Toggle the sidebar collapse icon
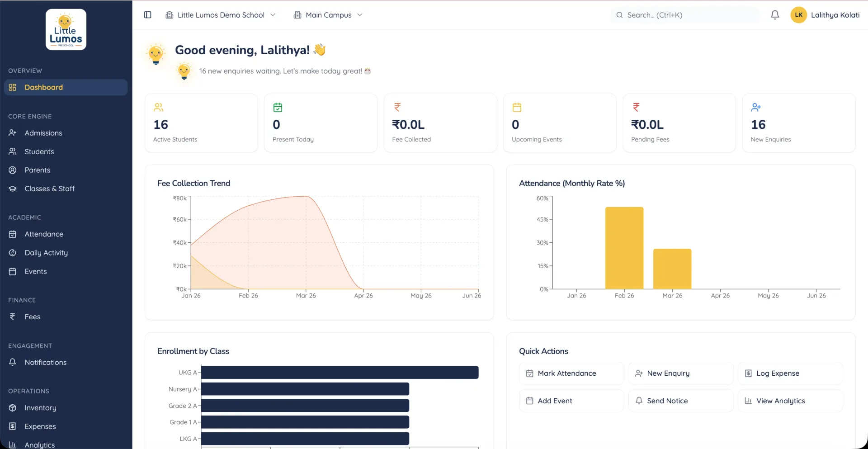This screenshot has width=868, height=449. coord(147,15)
